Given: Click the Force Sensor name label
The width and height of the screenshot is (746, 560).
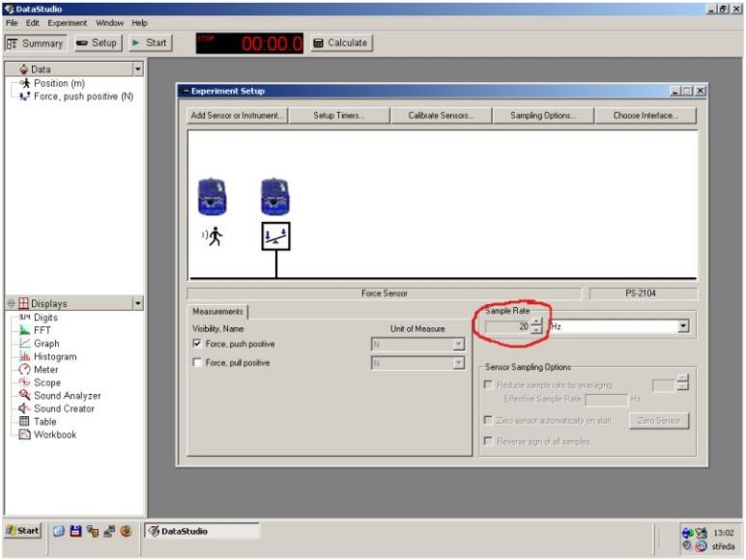Looking at the screenshot, I should coord(385,294).
